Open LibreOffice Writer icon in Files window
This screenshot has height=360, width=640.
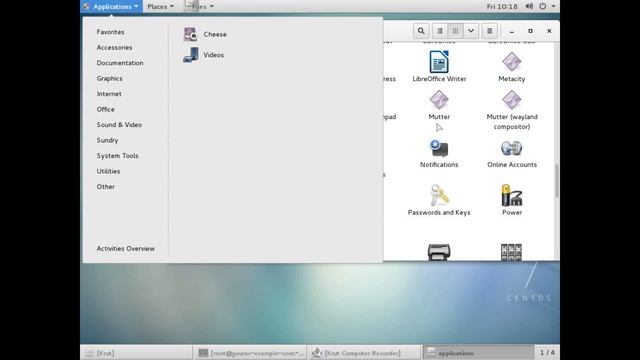439,67
